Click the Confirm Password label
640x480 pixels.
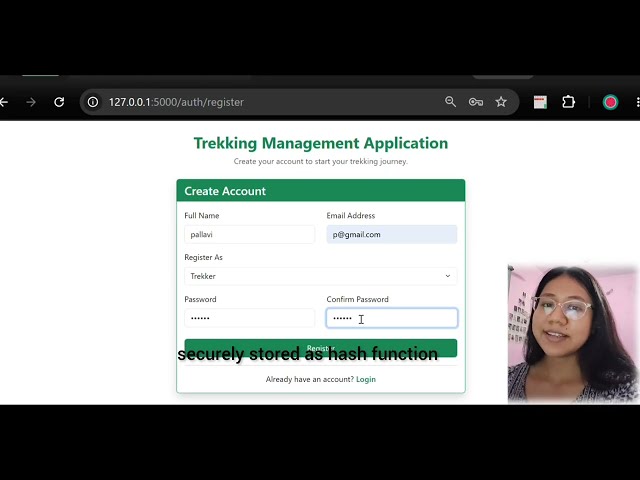358,299
